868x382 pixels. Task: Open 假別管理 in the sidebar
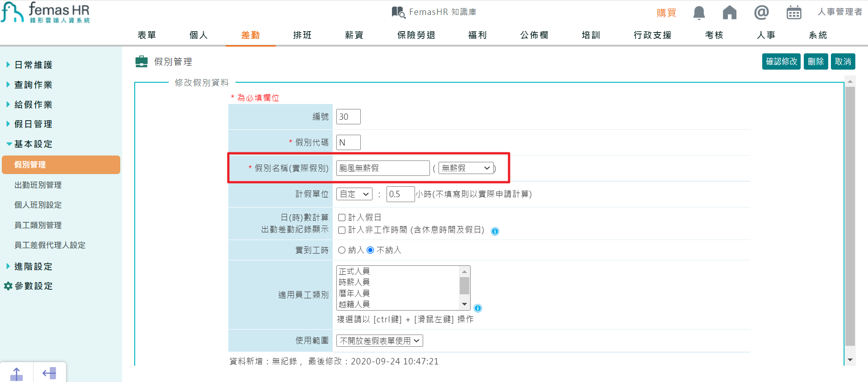pos(61,165)
